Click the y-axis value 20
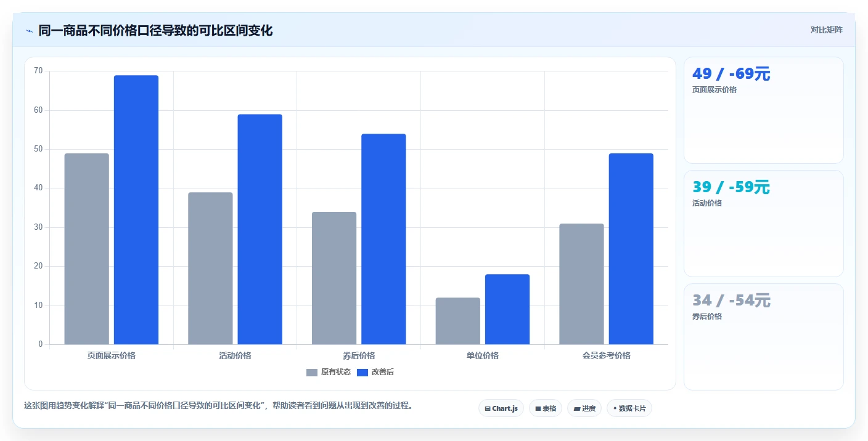 click(38, 267)
